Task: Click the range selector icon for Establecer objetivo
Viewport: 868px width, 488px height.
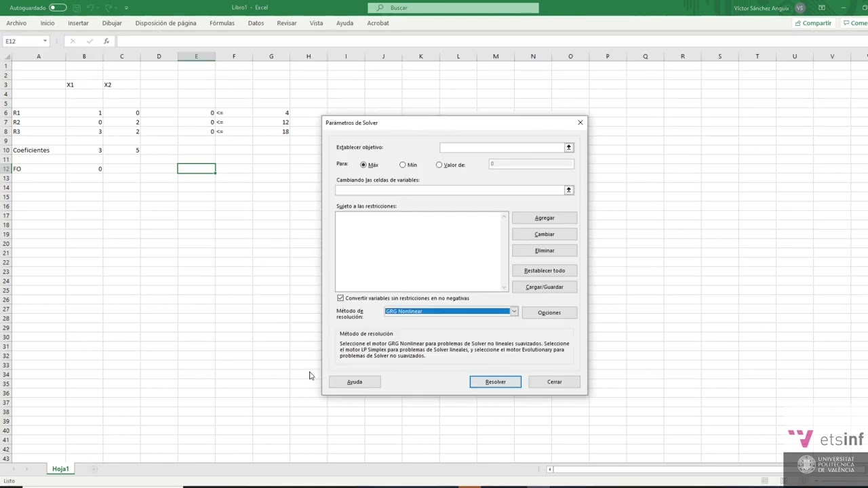Action: coord(569,147)
